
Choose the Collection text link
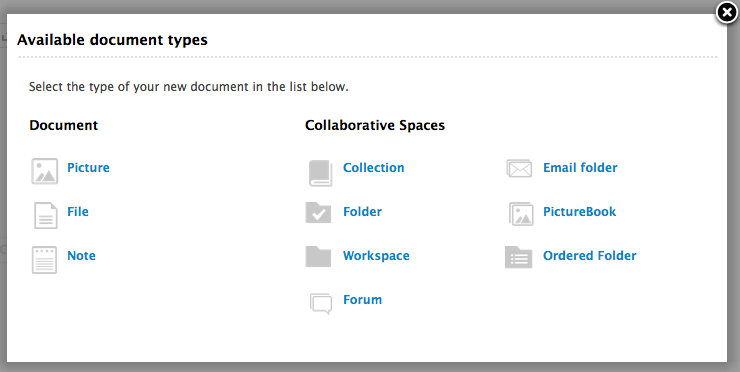click(374, 168)
